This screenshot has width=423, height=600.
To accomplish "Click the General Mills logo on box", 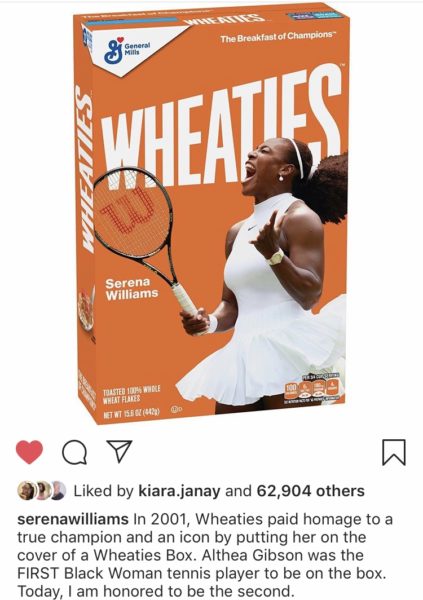I will tap(127, 51).
